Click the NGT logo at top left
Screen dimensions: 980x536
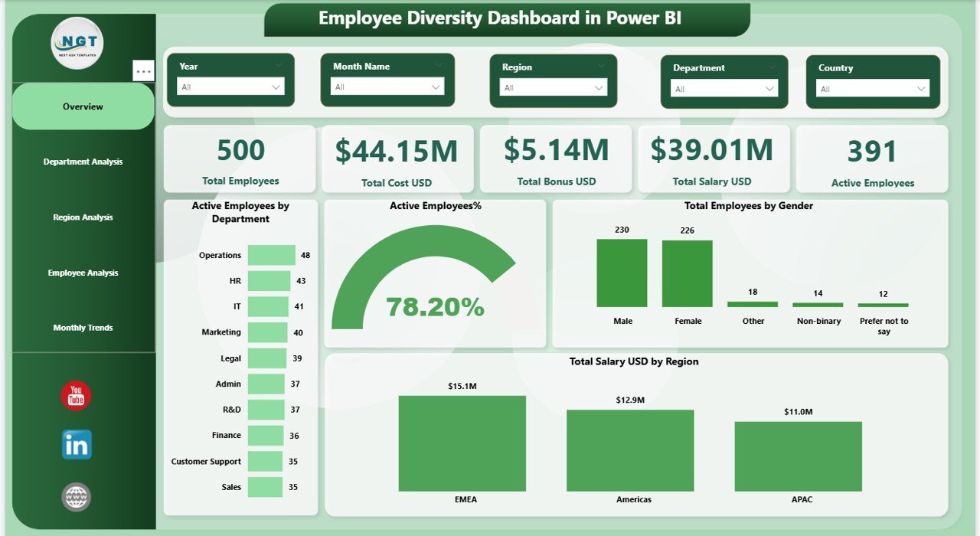pos(76,44)
